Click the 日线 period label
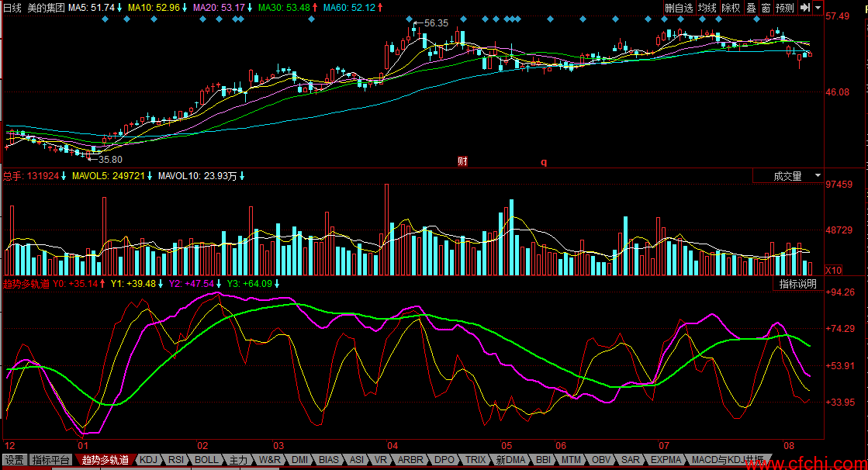 pos(12,8)
